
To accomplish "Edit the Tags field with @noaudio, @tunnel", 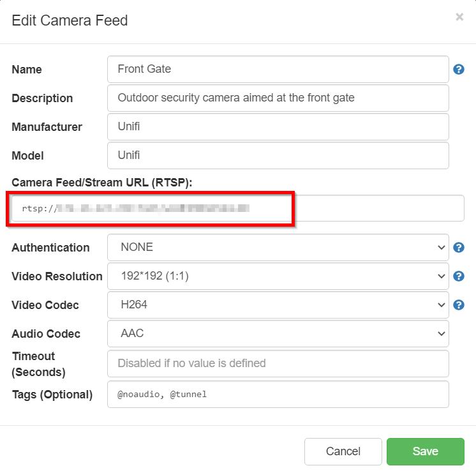I will (x=278, y=395).
